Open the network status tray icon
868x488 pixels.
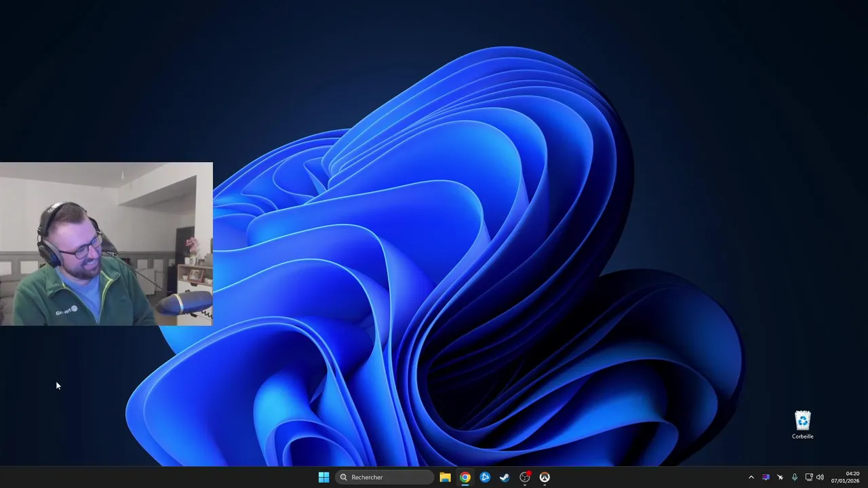(809, 477)
